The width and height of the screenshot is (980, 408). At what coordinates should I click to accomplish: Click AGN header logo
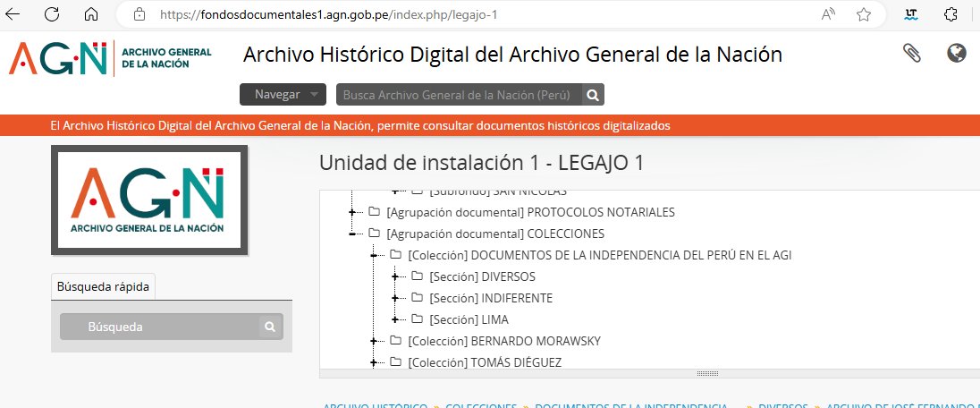pyautogui.click(x=110, y=58)
